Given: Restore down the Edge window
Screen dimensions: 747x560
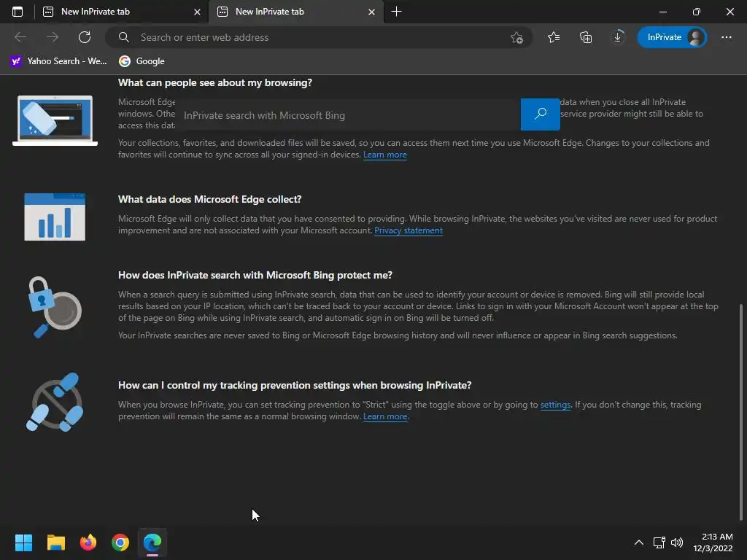Looking at the screenshot, I should click(697, 12).
